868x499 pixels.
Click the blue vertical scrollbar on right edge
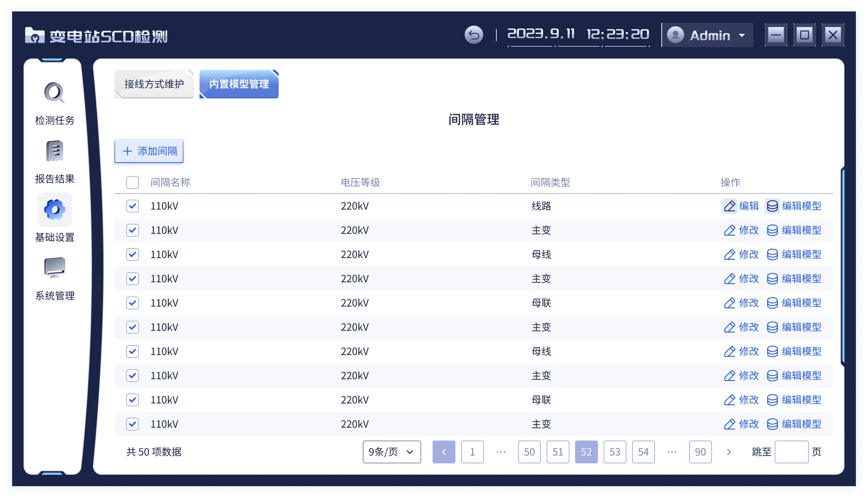click(x=842, y=266)
